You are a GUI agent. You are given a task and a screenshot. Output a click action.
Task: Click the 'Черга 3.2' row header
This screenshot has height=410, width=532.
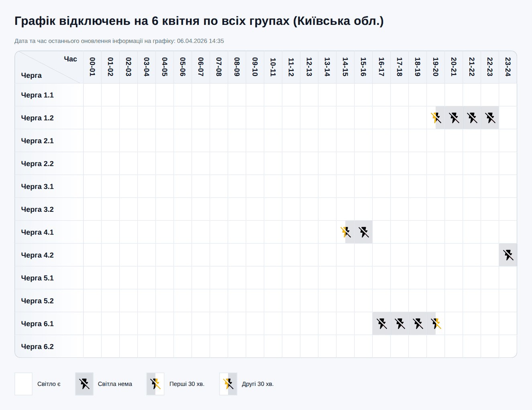pos(37,209)
